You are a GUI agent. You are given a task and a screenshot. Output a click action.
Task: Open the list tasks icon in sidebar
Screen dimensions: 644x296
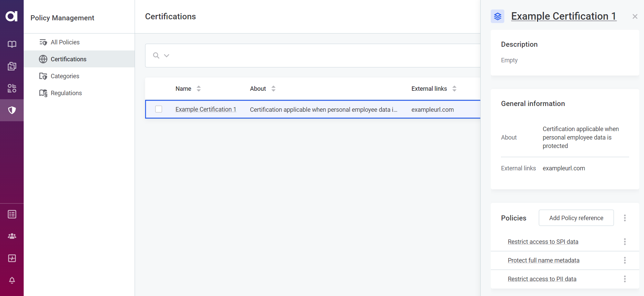click(12, 214)
